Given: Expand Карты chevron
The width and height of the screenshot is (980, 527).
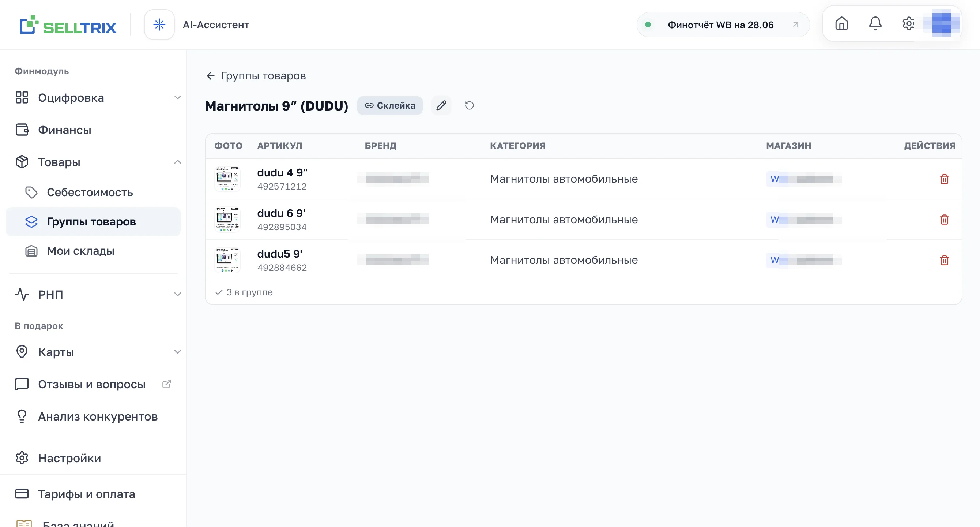Looking at the screenshot, I should pyautogui.click(x=177, y=352).
